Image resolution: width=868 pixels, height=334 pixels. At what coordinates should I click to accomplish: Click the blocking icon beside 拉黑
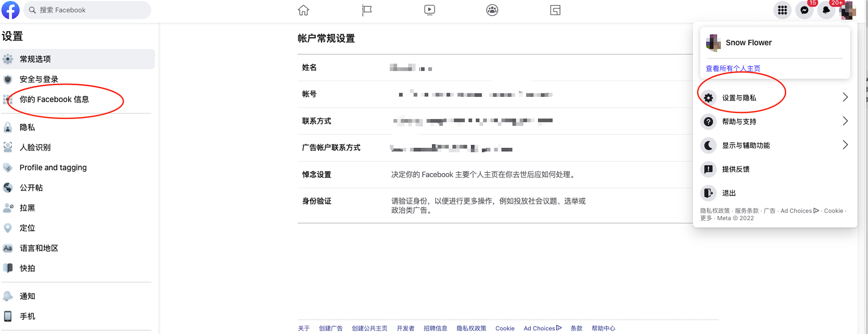tap(8, 208)
